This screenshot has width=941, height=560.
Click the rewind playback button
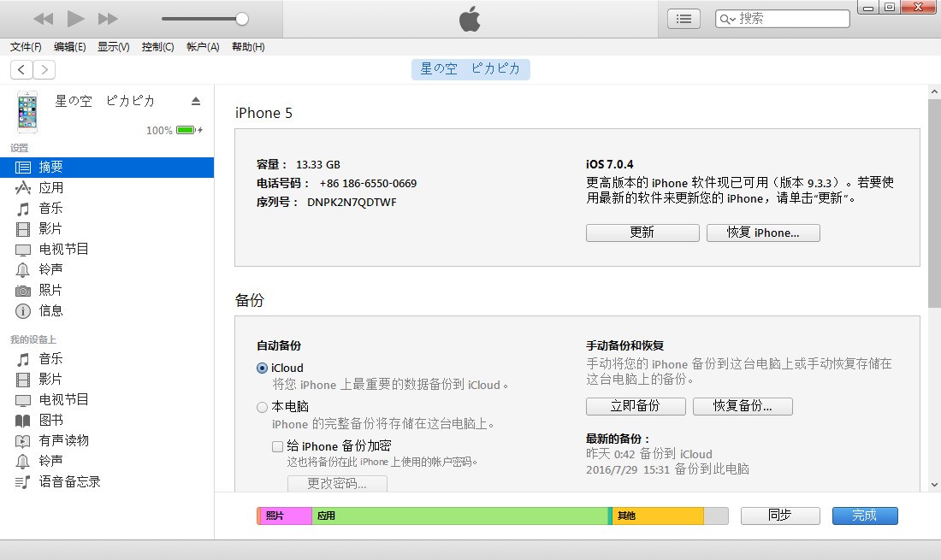[44, 19]
